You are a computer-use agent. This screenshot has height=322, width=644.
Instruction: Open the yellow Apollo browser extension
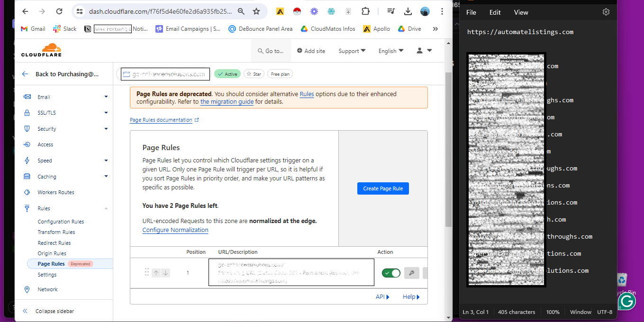(x=280, y=11)
